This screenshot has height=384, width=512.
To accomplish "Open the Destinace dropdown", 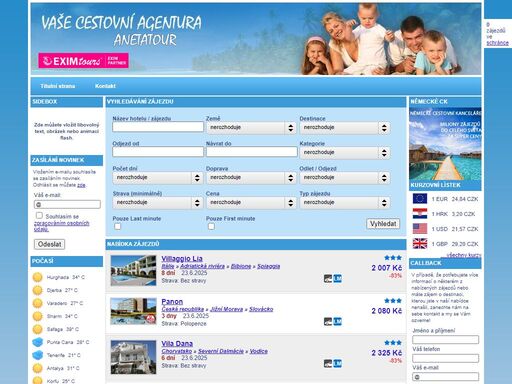I will point(345,128).
